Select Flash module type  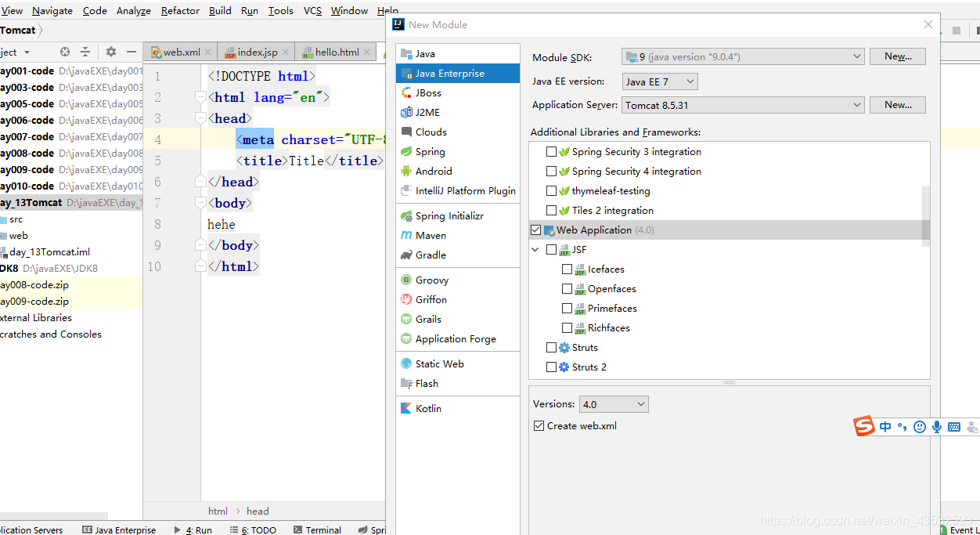click(x=457, y=384)
